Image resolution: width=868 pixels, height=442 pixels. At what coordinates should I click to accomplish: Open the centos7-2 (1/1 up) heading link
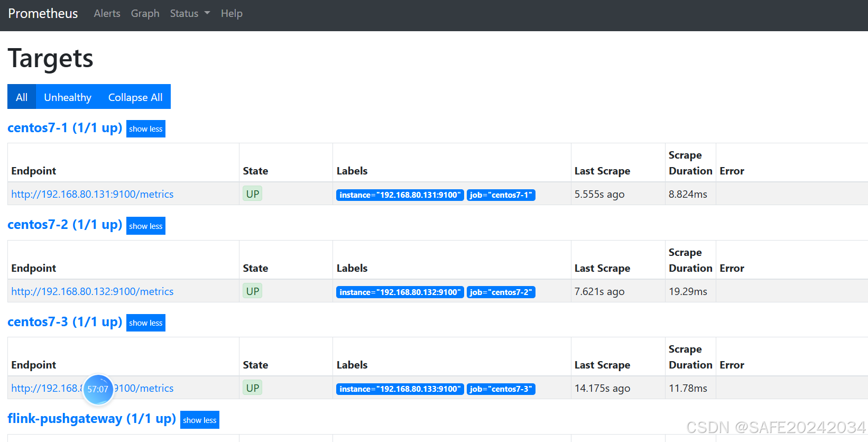(64, 225)
